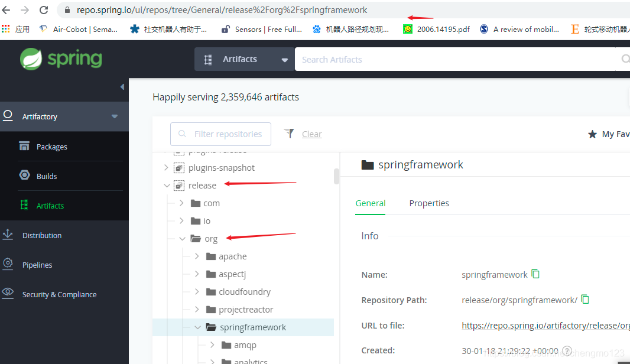Click the Distribution download icon

tap(8, 234)
